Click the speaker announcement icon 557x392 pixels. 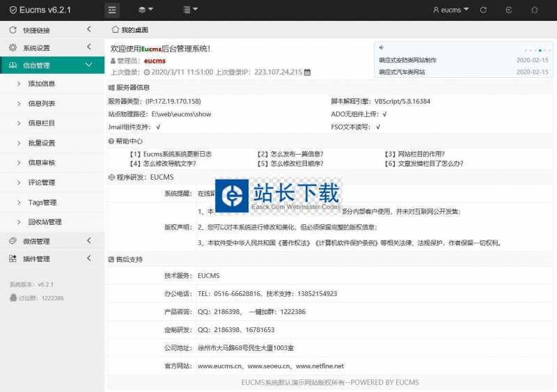click(x=382, y=48)
